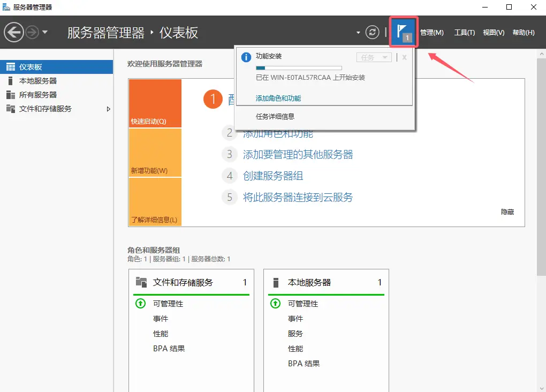546x392 pixels.
Task: Open 服务 in 本地服务器 tile
Action: pos(295,334)
